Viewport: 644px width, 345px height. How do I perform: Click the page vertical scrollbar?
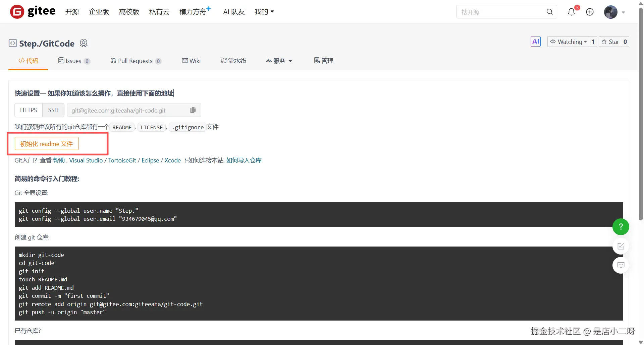(641, 114)
